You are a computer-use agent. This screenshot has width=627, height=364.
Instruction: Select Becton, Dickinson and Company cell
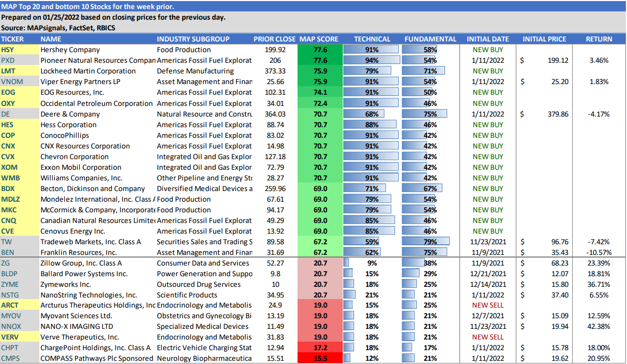pyautogui.click(x=93, y=189)
